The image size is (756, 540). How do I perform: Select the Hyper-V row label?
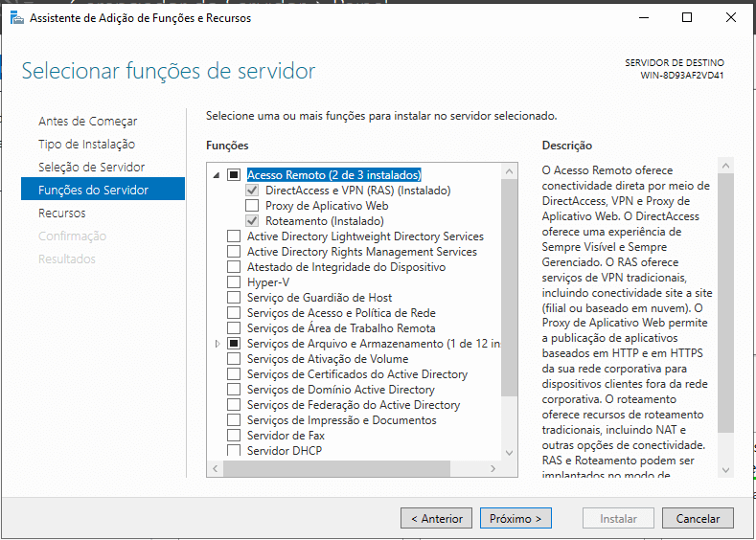tap(268, 282)
